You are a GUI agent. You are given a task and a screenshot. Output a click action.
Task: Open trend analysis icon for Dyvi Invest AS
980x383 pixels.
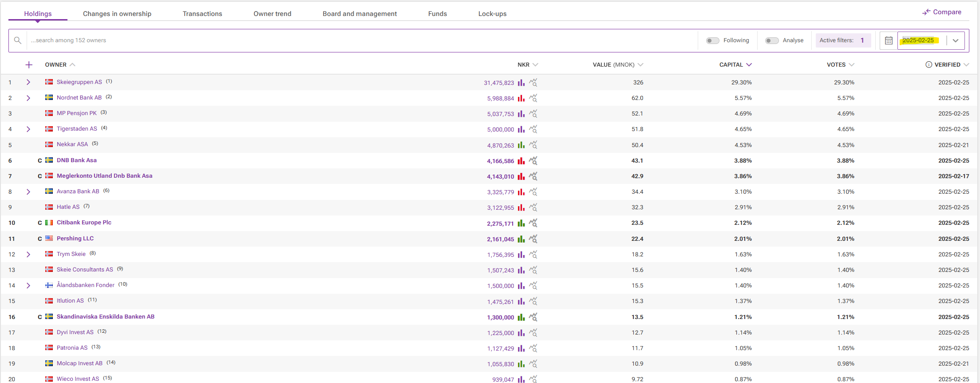pos(533,333)
